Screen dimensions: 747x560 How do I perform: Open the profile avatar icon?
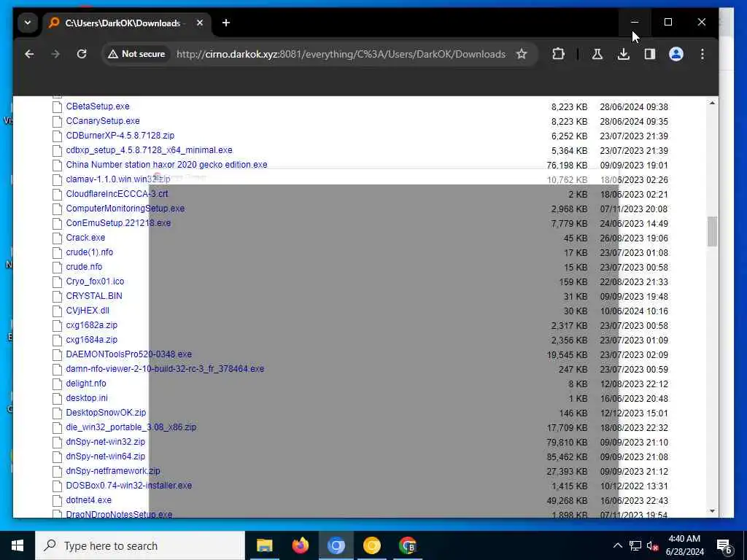click(676, 54)
